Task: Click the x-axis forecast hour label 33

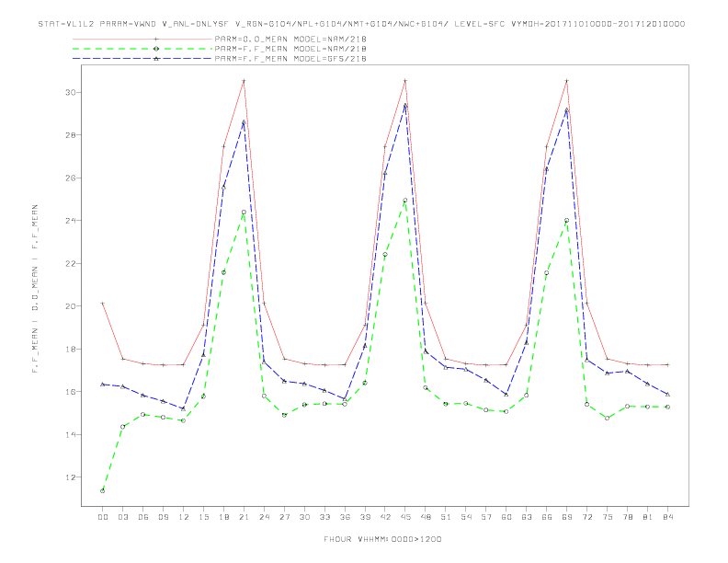Action: tap(324, 517)
